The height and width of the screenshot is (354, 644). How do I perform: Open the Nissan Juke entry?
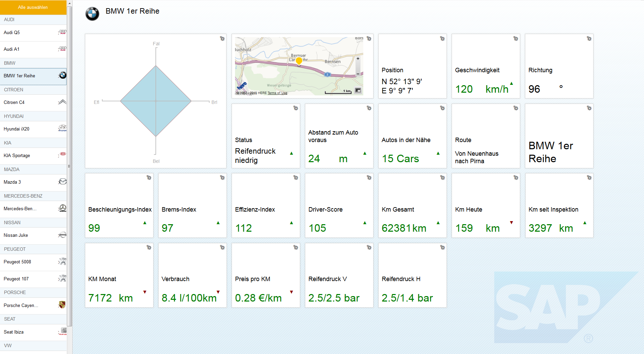point(33,235)
